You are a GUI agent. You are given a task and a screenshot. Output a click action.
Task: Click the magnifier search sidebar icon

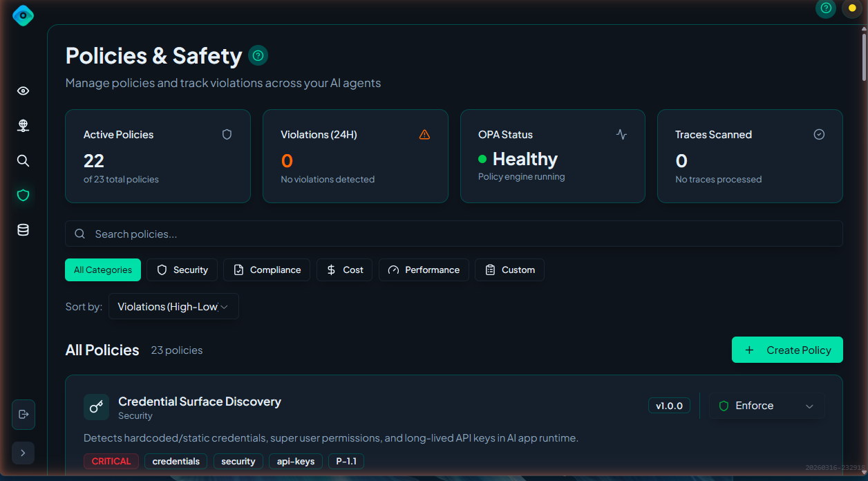(x=23, y=161)
